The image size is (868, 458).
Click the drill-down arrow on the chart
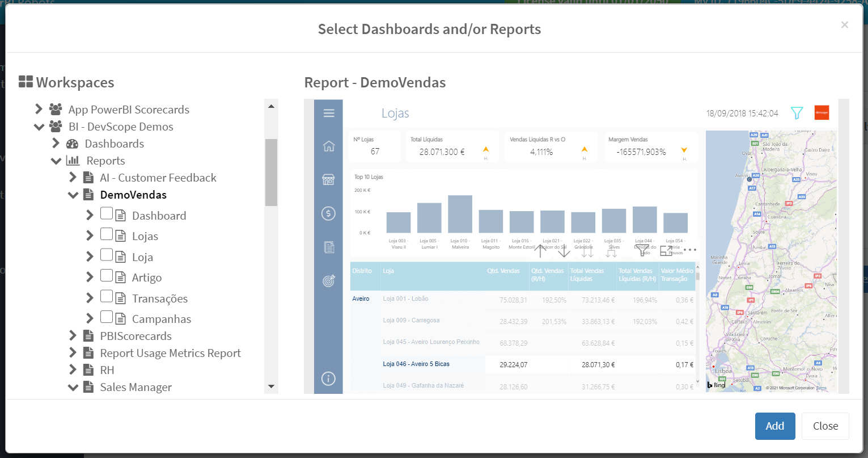[x=564, y=251]
